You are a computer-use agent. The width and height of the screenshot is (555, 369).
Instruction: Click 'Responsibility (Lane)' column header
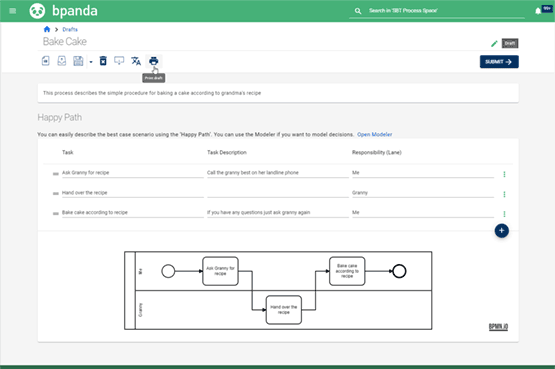pyautogui.click(x=377, y=152)
